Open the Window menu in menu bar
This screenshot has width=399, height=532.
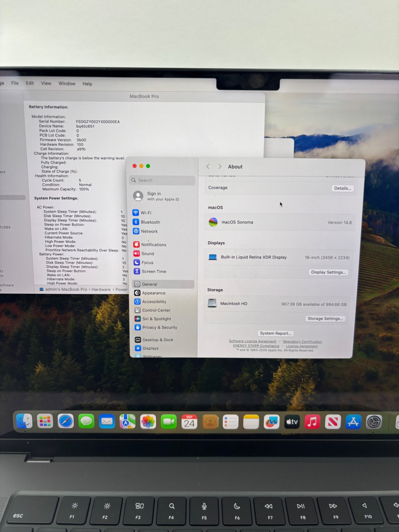pos(67,84)
